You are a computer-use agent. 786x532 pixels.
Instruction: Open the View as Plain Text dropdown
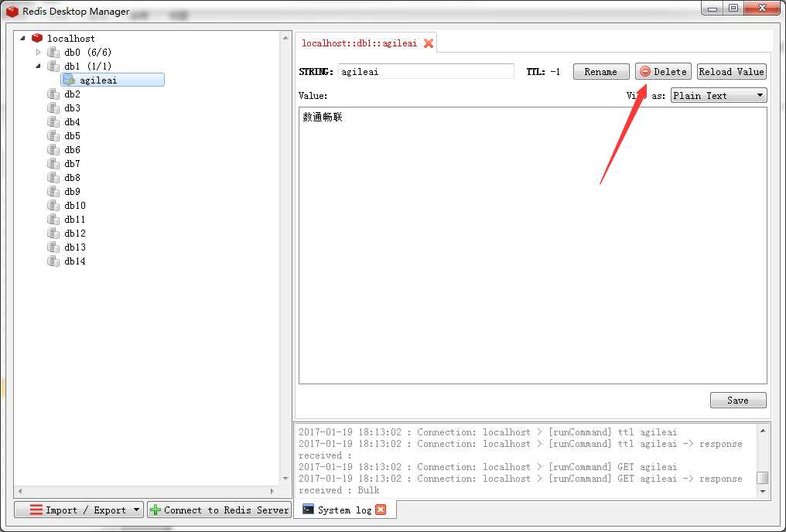(x=719, y=96)
